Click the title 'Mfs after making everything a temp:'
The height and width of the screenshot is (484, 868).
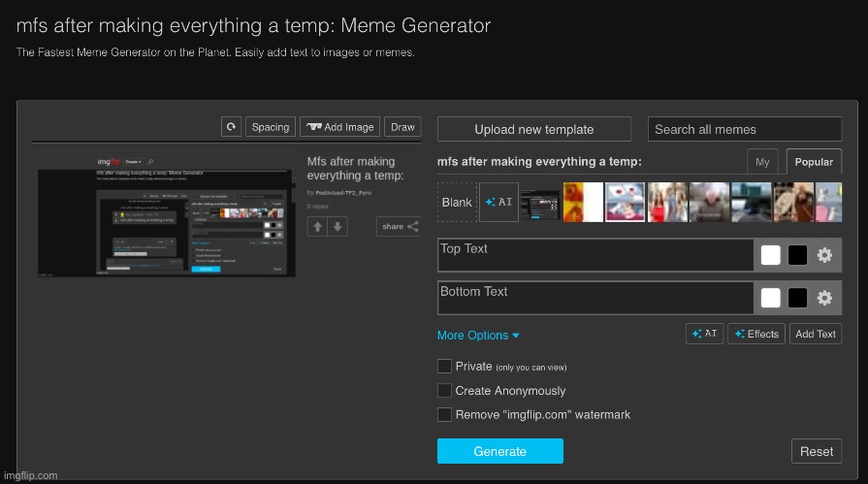(355, 169)
